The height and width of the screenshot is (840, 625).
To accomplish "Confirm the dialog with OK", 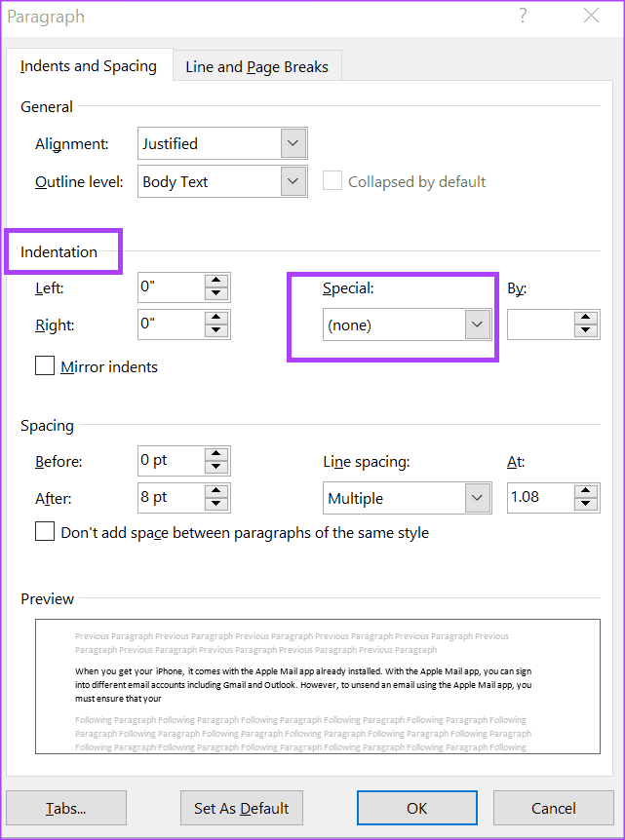I will pos(417,808).
